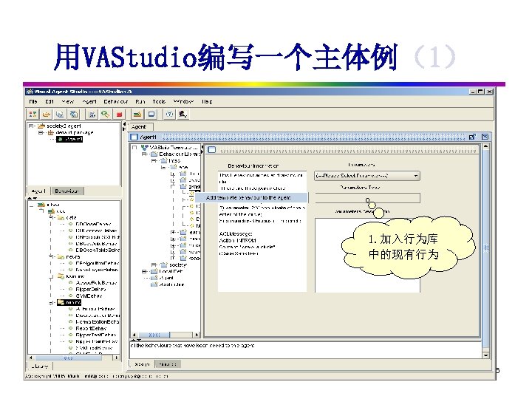Click the down arrow of right vertical scrollbar

(x=486, y=355)
